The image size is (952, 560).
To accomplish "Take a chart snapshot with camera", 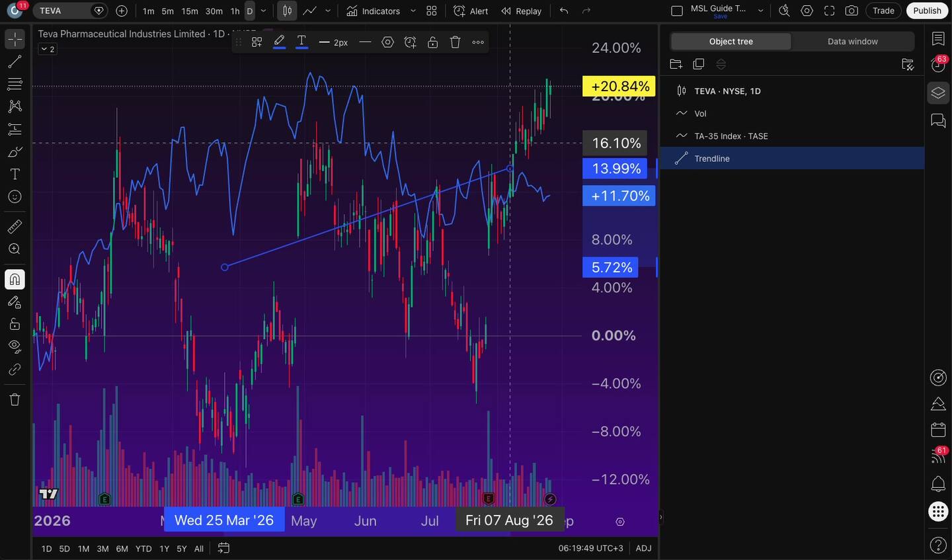I will point(852,11).
